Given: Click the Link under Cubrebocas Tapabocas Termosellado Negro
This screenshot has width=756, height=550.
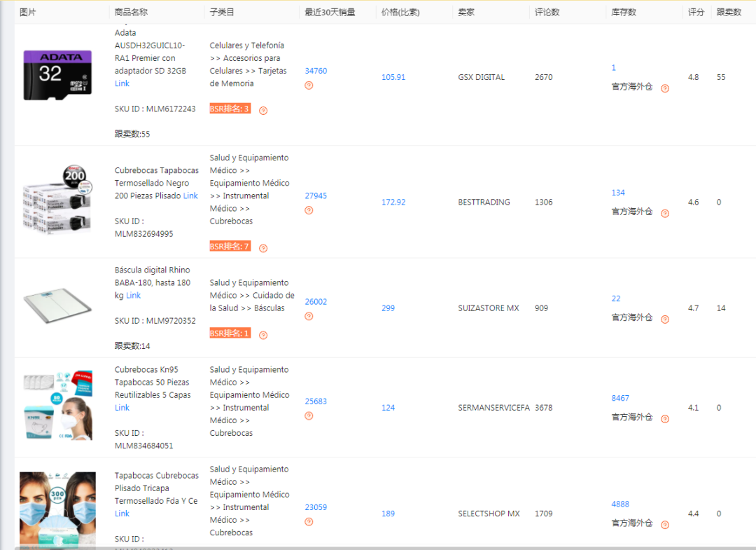Looking at the screenshot, I should click(x=190, y=195).
